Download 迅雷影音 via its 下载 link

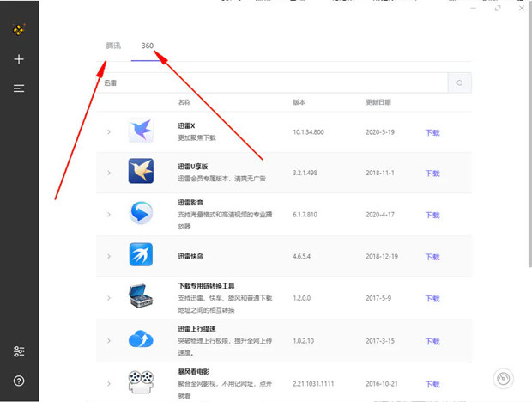click(x=432, y=215)
